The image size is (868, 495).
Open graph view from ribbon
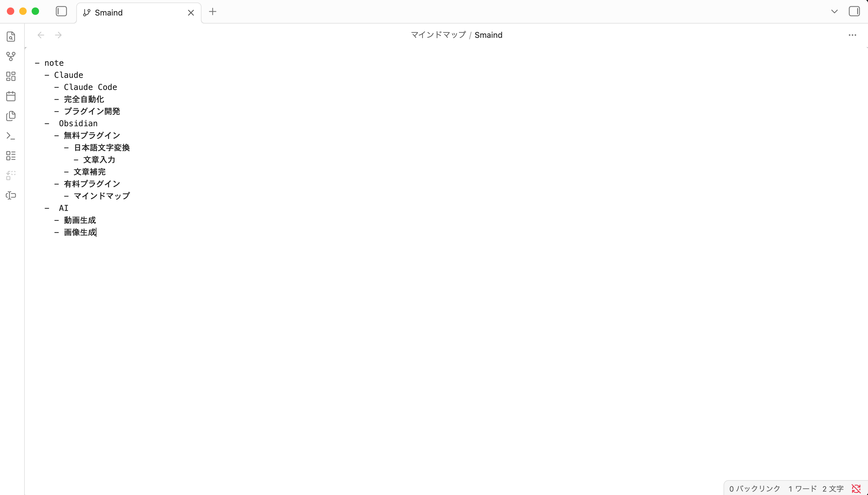click(x=11, y=56)
